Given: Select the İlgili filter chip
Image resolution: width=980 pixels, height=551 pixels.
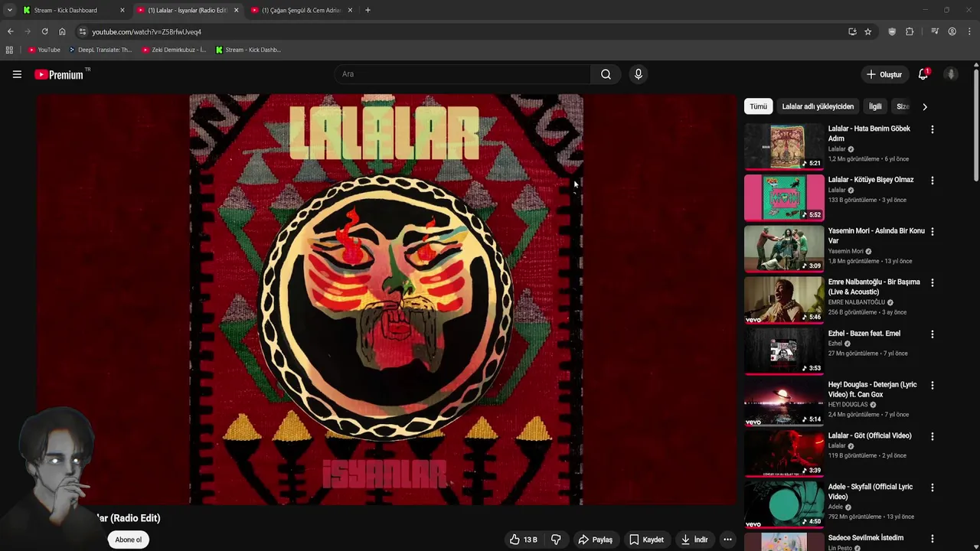Looking at the screenshot, I should click(875, 106).
